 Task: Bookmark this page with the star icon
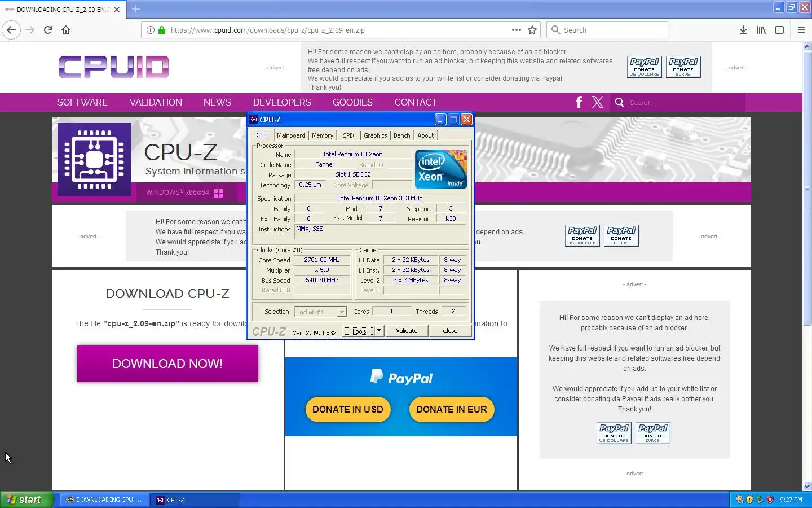pyautogui.click(x=532, y=30)
